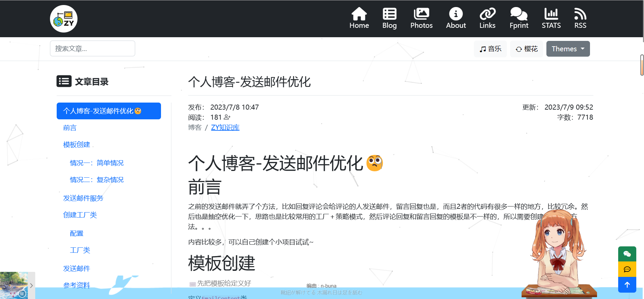Jump to 前言 in the TOC
Image resolution: width=644 pixels, height=299 pixels.
tap(70, 128)
